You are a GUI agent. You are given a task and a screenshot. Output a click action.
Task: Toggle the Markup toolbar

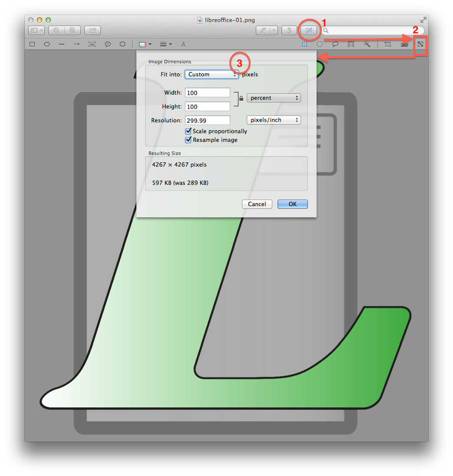(x=309, y=30)
